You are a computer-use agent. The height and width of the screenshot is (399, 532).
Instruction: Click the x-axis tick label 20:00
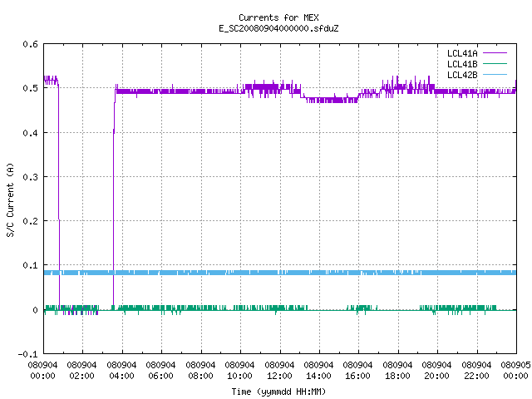tap(436, 376)
